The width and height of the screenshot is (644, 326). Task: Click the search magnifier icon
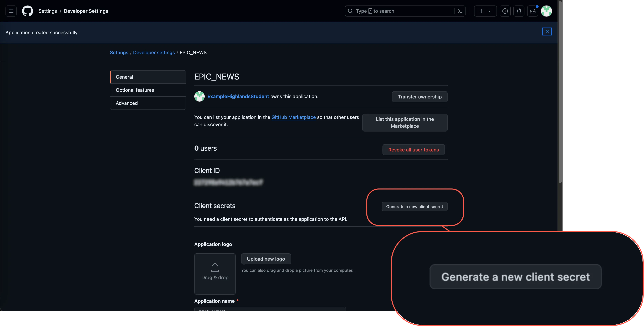tap(350, 11)
